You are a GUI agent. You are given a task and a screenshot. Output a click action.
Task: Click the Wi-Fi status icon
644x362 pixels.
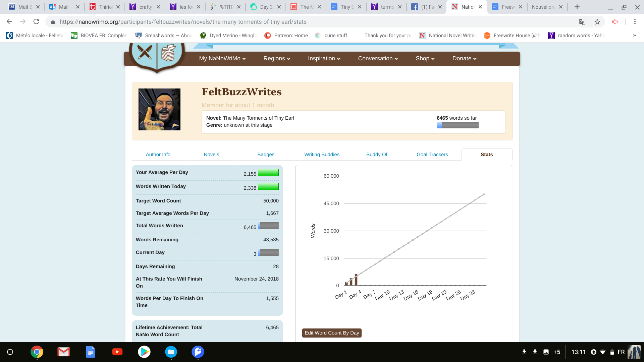click(x=603, y=352)
